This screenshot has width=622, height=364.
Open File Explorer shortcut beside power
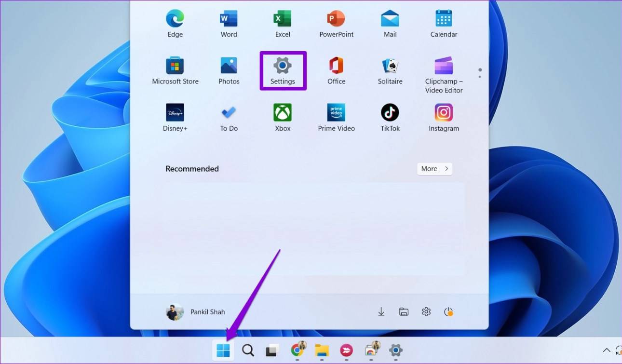404,312
